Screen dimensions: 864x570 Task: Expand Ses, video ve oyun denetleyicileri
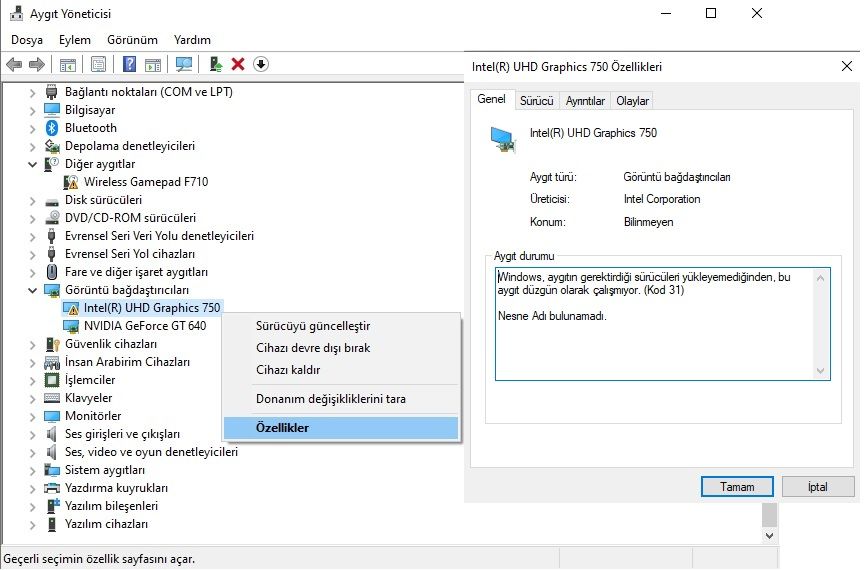pyautogui.click(x=33, y=453)
